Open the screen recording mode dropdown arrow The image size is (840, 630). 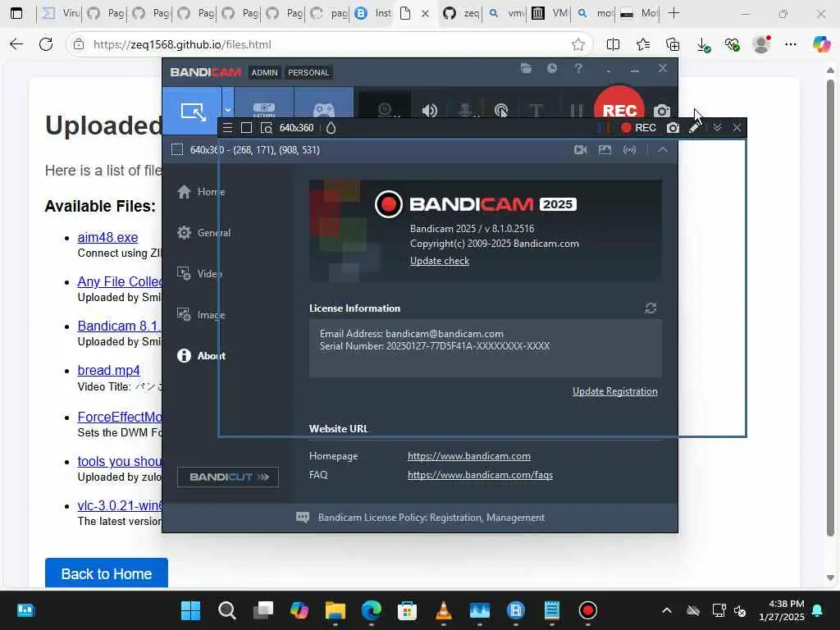(228, 109)
